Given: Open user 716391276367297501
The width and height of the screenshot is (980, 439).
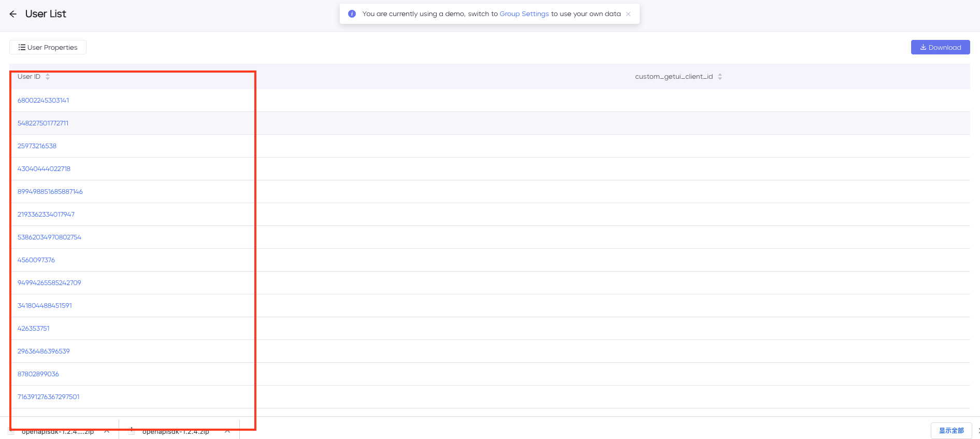Looking at the screenshot, I should click(49, 397).
